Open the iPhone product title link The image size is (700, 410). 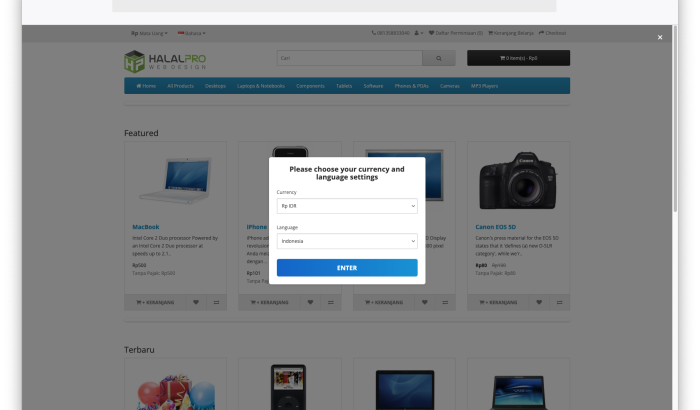pyautogui.click(x=257, y=227)
